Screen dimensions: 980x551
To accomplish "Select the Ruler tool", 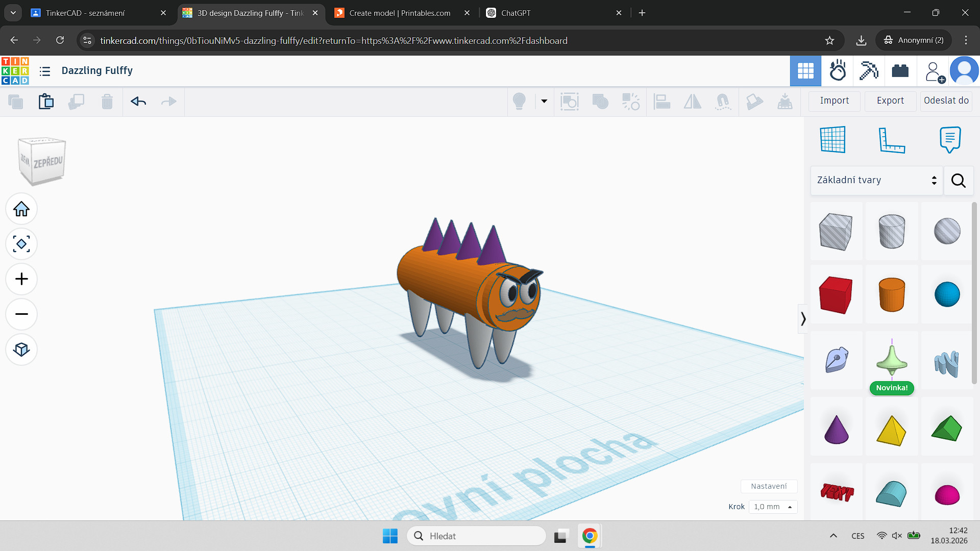I will [892, 139].
